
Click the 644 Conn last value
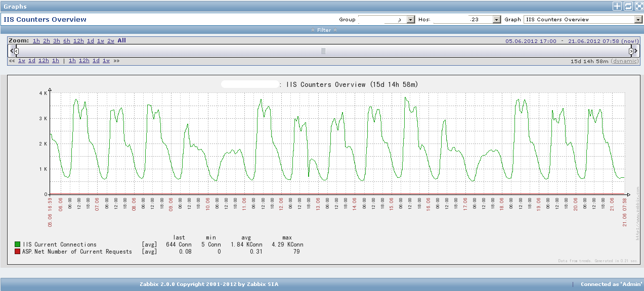point(179,245)
